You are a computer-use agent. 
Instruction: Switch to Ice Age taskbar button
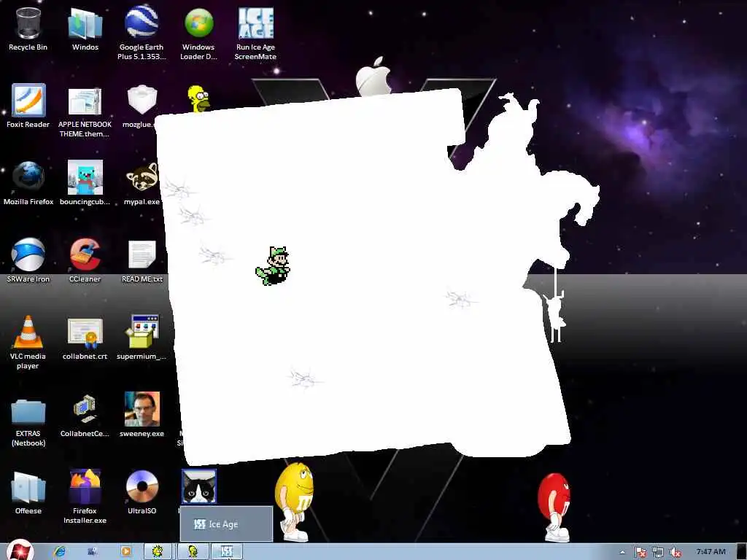pyautogui.click(x=227, y=551)
